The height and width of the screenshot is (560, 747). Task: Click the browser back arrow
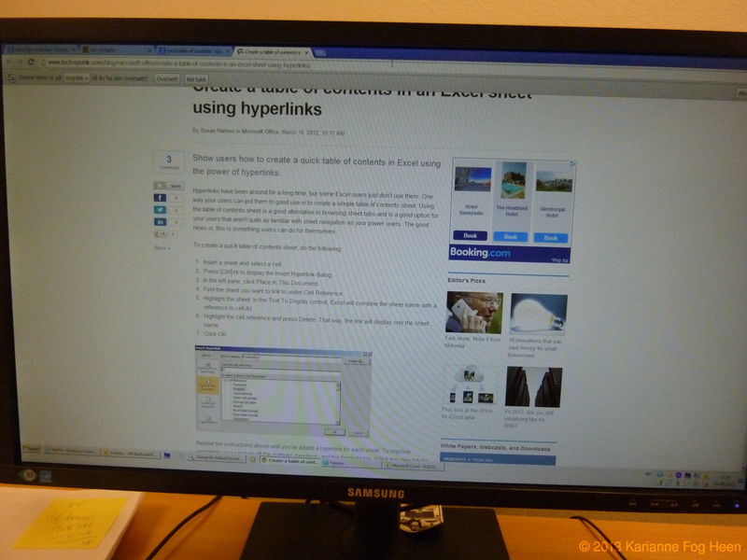pos(8,62)
